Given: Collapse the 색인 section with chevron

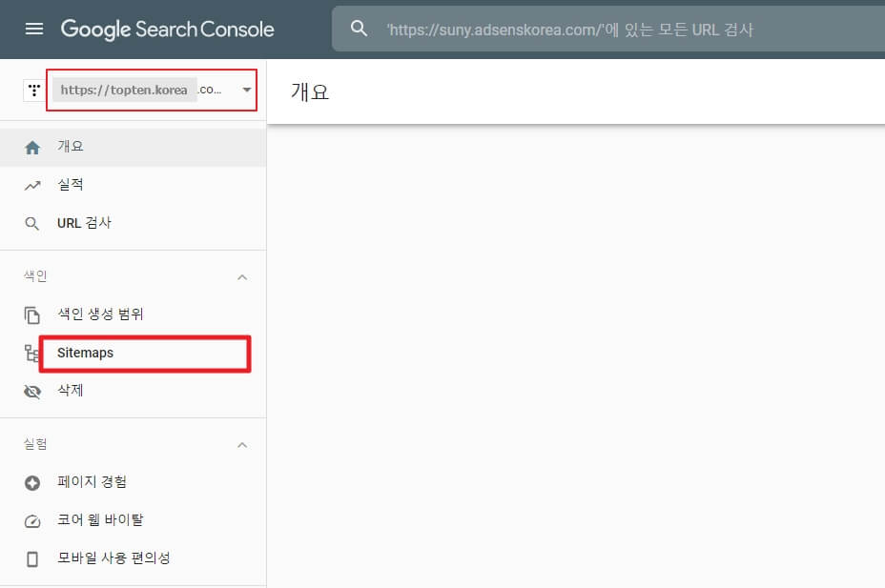Looking at the screenshot, I should click(x=242, y=276).
